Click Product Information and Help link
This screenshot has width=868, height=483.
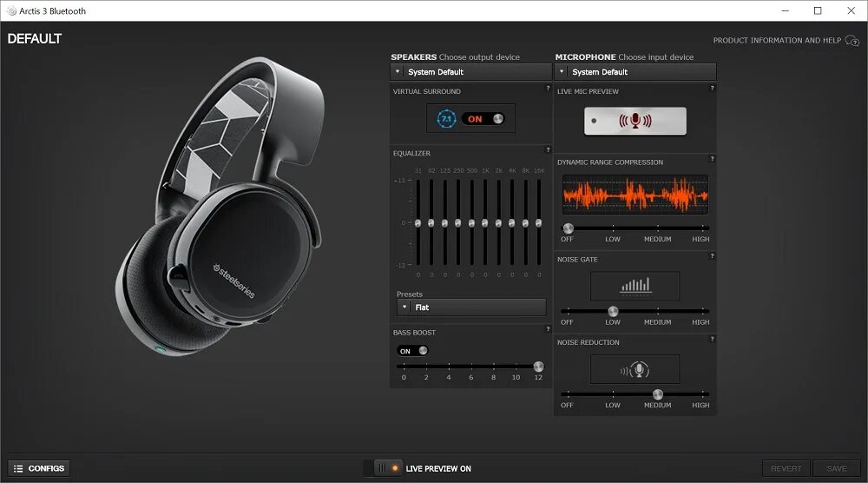click(777, 41)
